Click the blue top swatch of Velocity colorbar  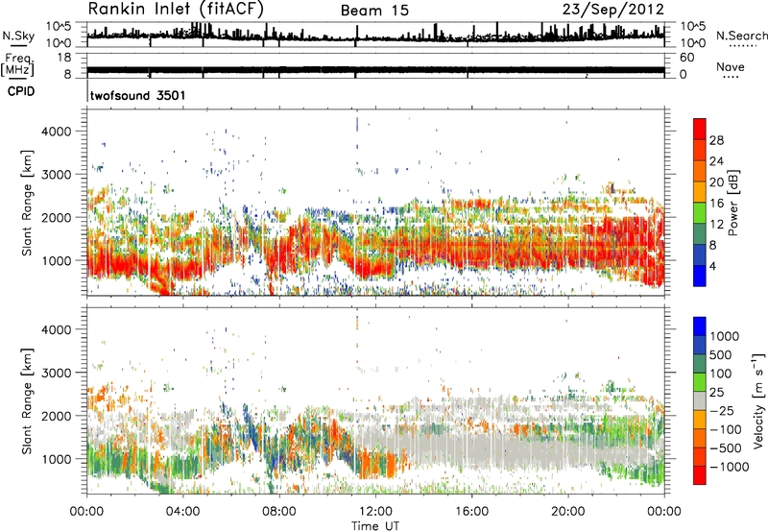(700, 326)
